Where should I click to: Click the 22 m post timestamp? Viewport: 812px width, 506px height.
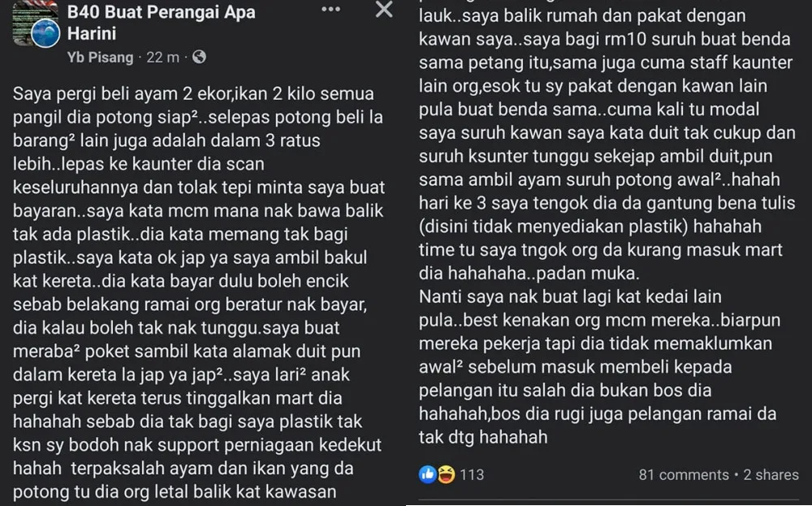tap(162, 58)
